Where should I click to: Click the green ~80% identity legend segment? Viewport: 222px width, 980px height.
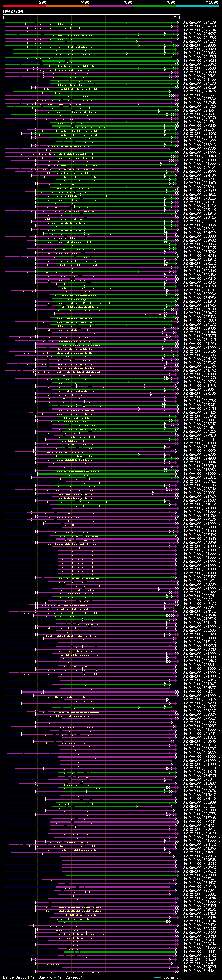coord(154,7)
